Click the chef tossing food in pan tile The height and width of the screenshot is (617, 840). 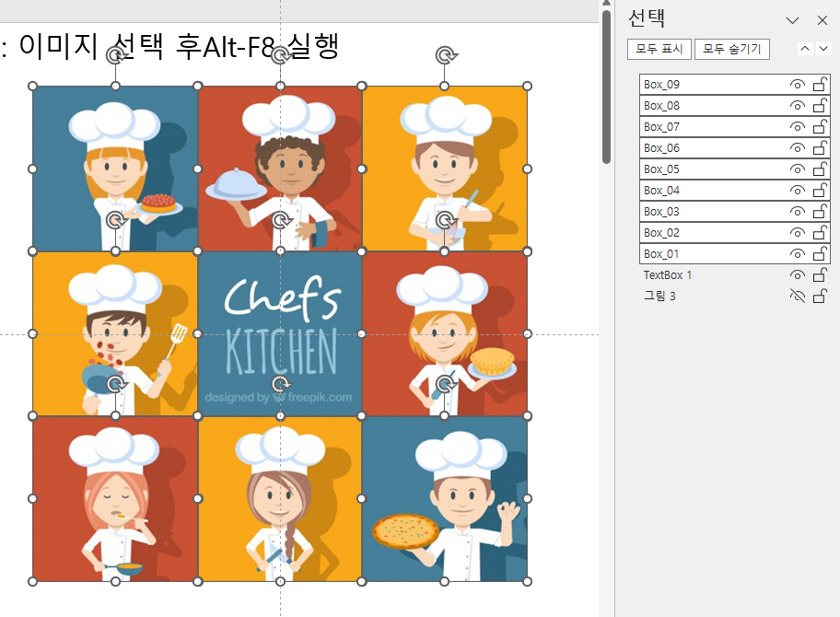point(115,333)
